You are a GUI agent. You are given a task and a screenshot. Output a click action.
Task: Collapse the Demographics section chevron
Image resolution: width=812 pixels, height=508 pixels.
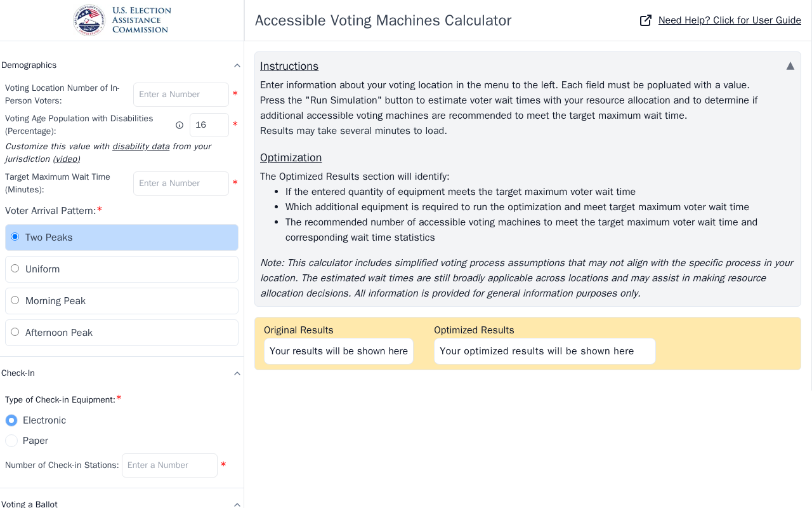[237, 65]
